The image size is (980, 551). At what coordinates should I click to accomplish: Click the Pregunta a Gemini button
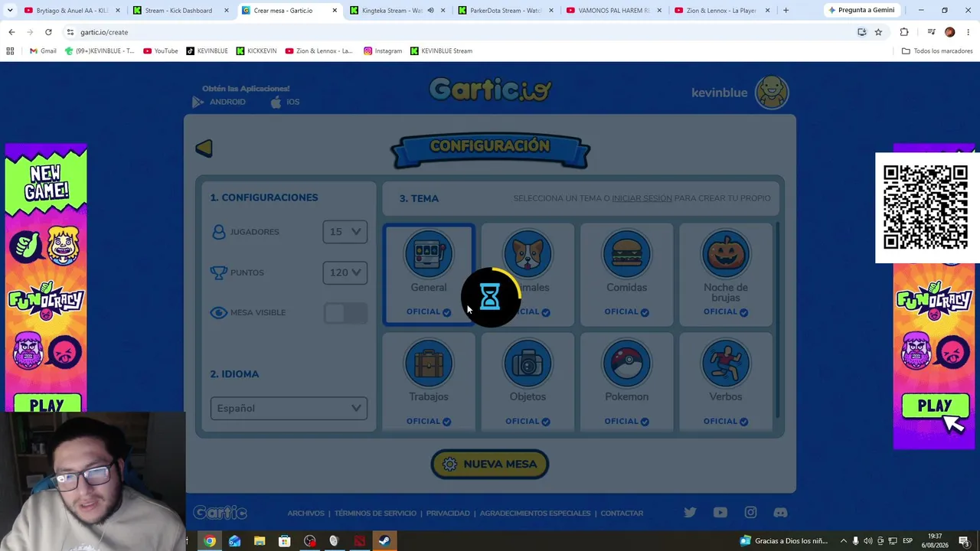coord(861,11)
